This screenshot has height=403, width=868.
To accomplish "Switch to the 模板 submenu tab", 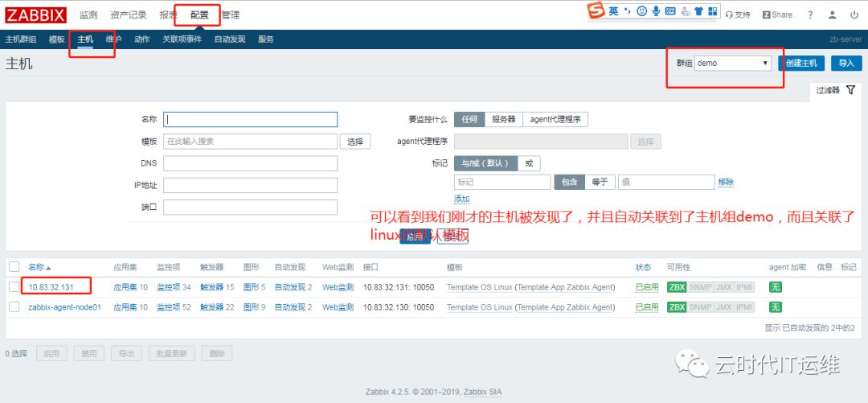I will click(56, 39).
